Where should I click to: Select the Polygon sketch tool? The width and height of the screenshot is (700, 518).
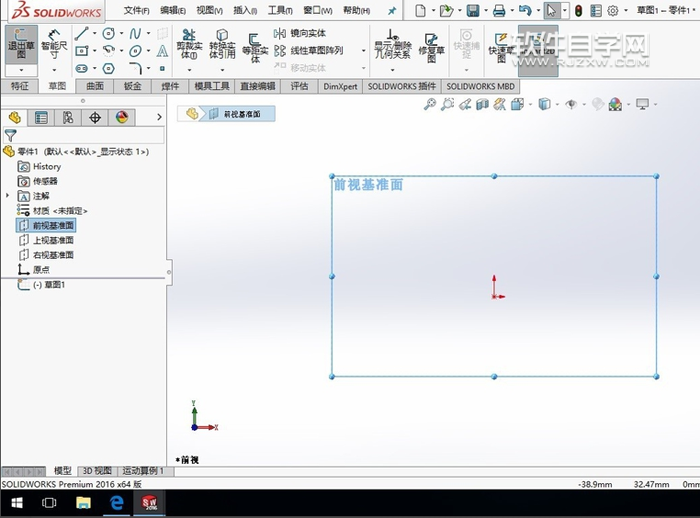coord(108,68)
